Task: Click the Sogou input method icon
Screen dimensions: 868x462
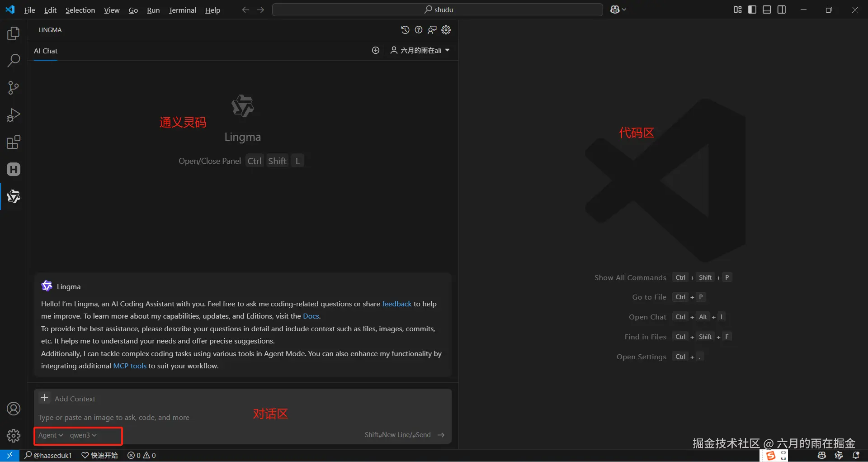Action: point(771,456)
